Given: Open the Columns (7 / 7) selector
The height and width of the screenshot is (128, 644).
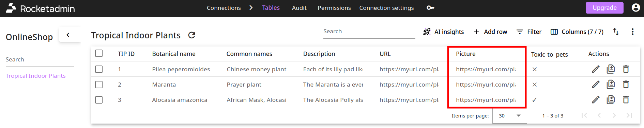Looking at the screenshot, I should [577, 32].
